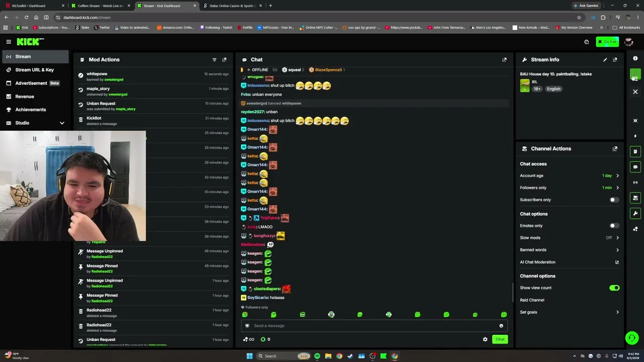Click the lightning bolt icon in right rail
The height and width of the screenshot is (362, 644).
click(635, 136)
